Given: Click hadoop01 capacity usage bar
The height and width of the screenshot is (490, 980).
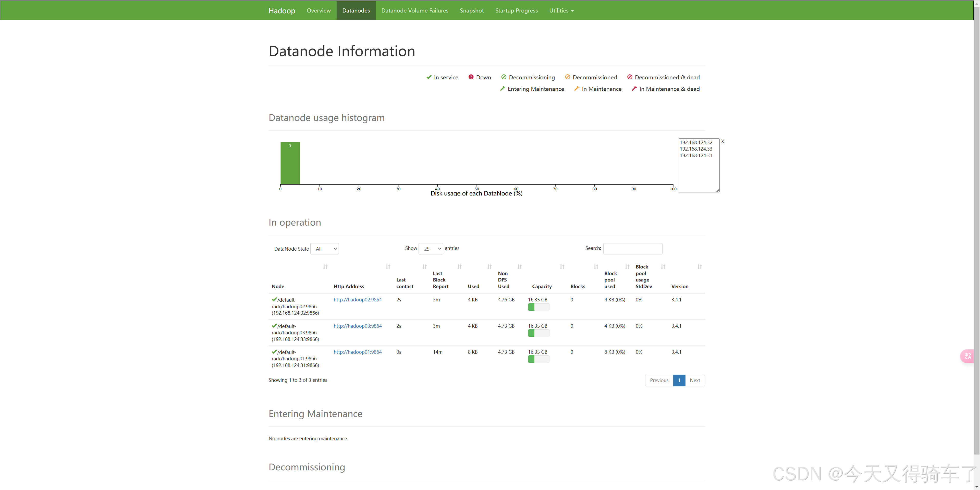Looking at the screenshot, I should pyautogui.click(x=538, y=359).
